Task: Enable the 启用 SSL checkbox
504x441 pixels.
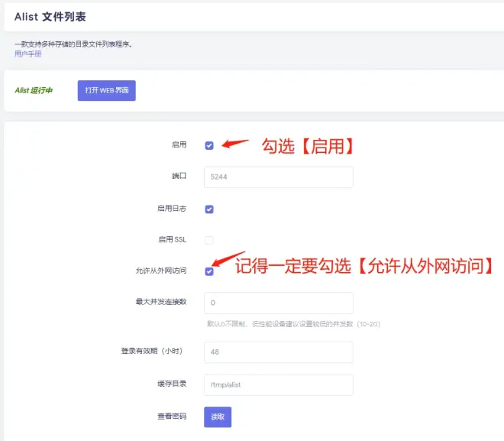Action: (209, 240)
